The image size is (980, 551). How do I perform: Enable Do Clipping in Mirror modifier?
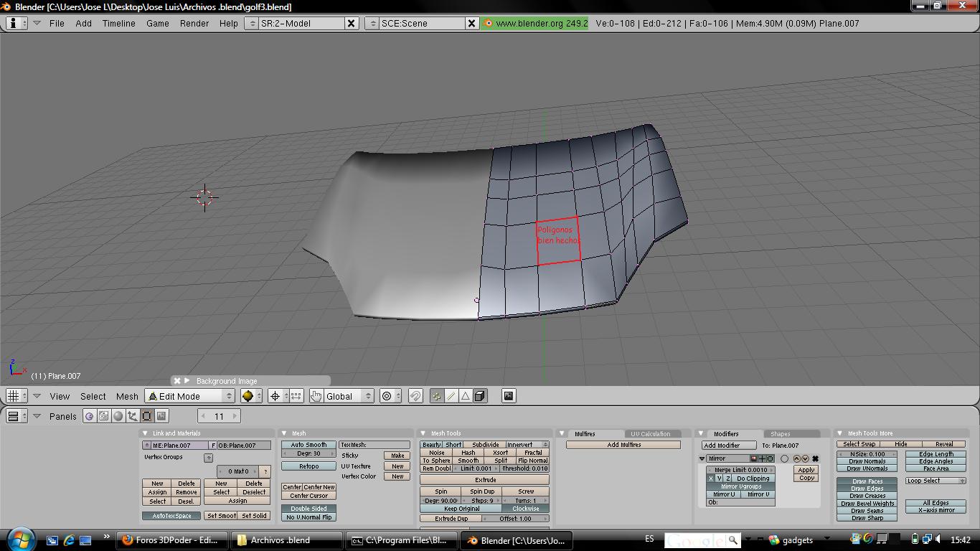(x=753, y=479)
